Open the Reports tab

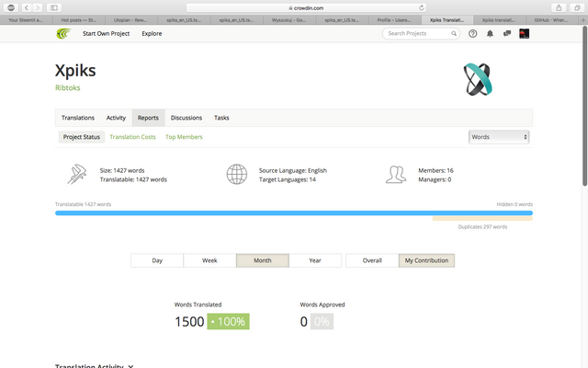point(148,118)
